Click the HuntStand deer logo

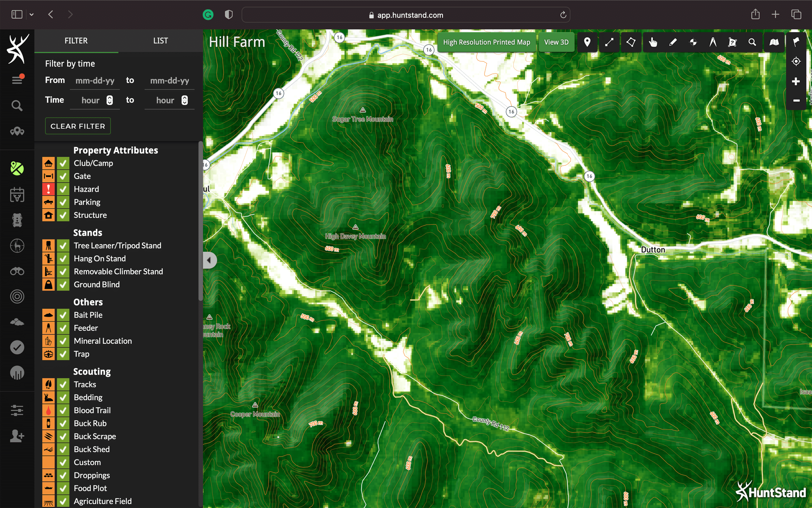17,49
